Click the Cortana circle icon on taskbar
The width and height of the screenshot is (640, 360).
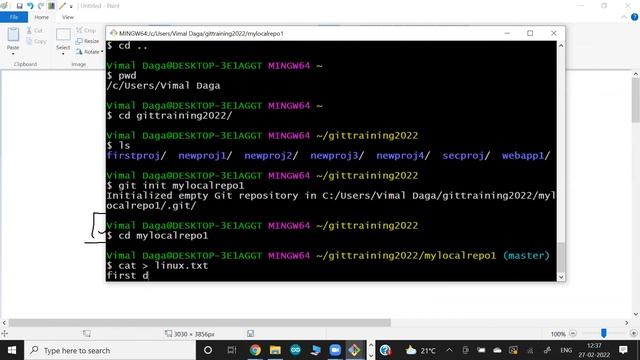click(x=208, y=350)
